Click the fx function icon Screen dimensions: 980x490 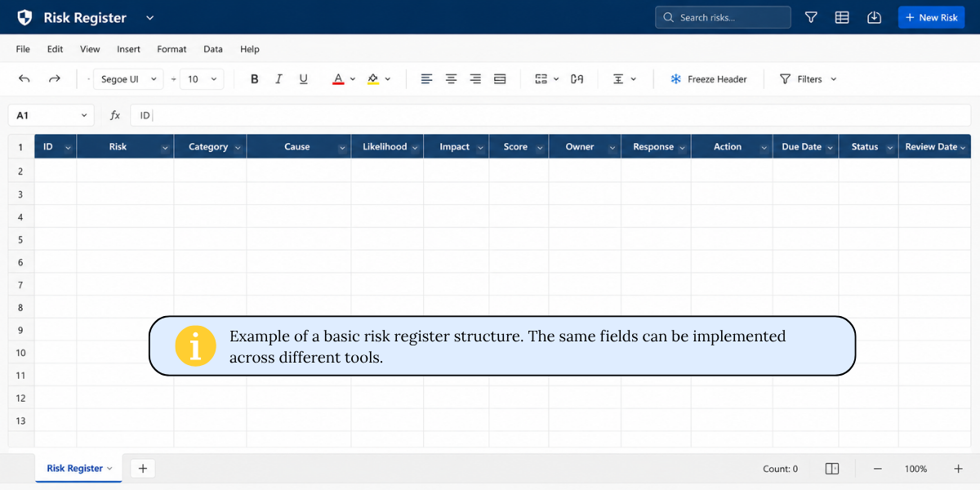(x=115, y=116)
